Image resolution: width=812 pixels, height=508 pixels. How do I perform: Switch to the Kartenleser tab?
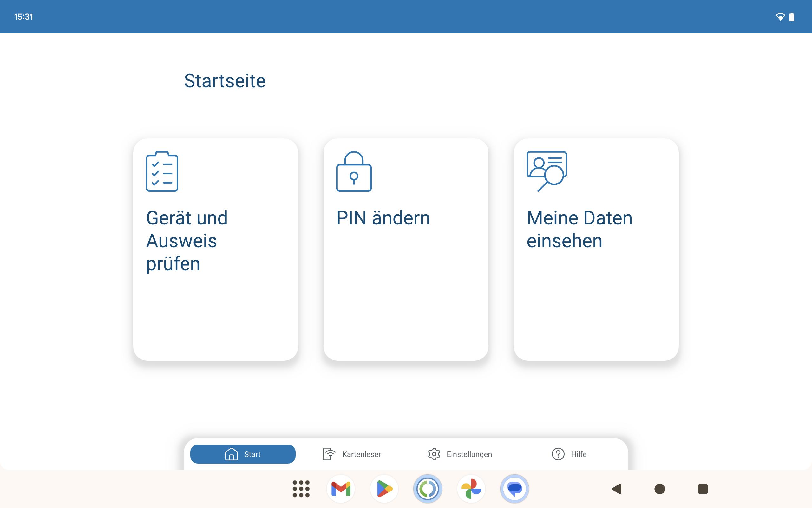click(351, 454)
